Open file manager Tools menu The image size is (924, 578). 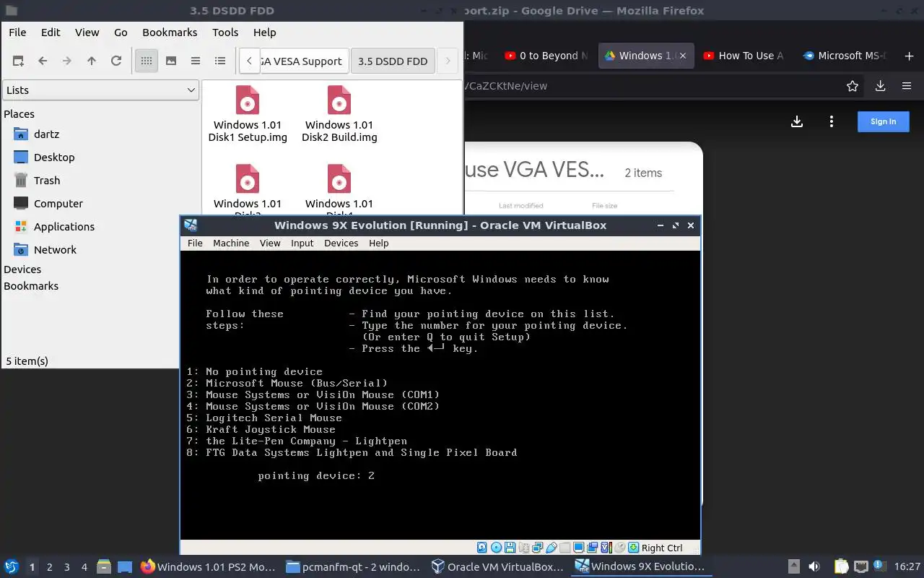(x=225, y=33)
